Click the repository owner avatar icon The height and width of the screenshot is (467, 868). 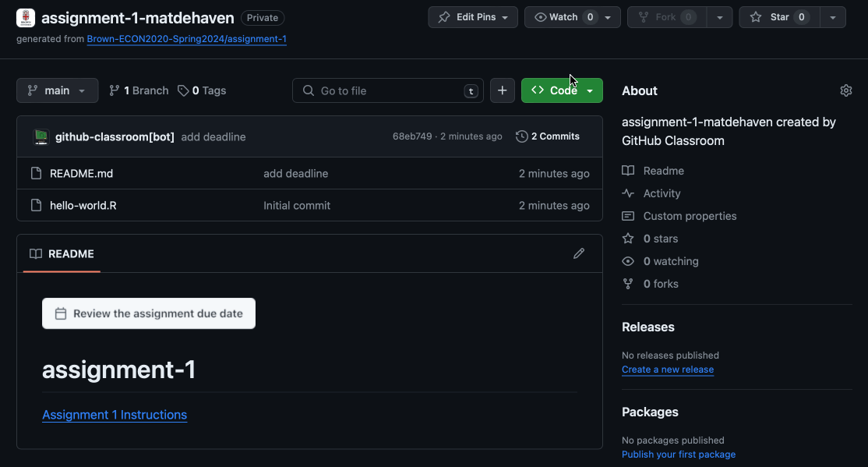pos(26,17)
